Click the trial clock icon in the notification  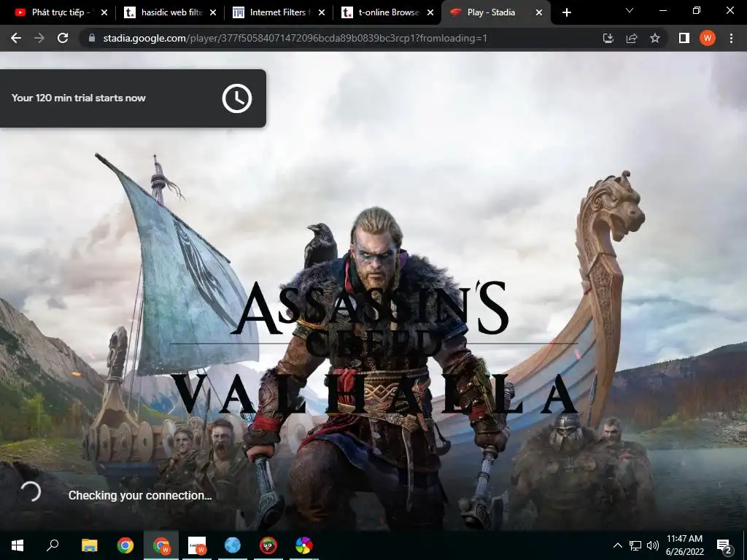point(237,98)
